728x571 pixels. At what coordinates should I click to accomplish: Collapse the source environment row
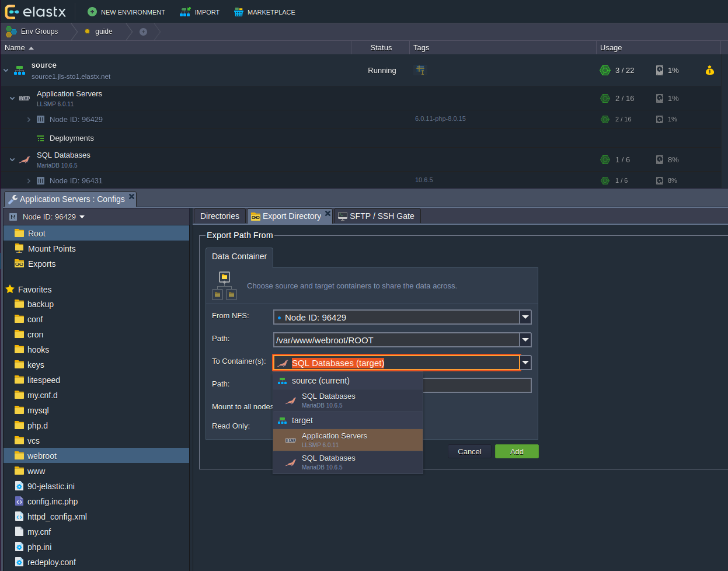pos(6,71)
